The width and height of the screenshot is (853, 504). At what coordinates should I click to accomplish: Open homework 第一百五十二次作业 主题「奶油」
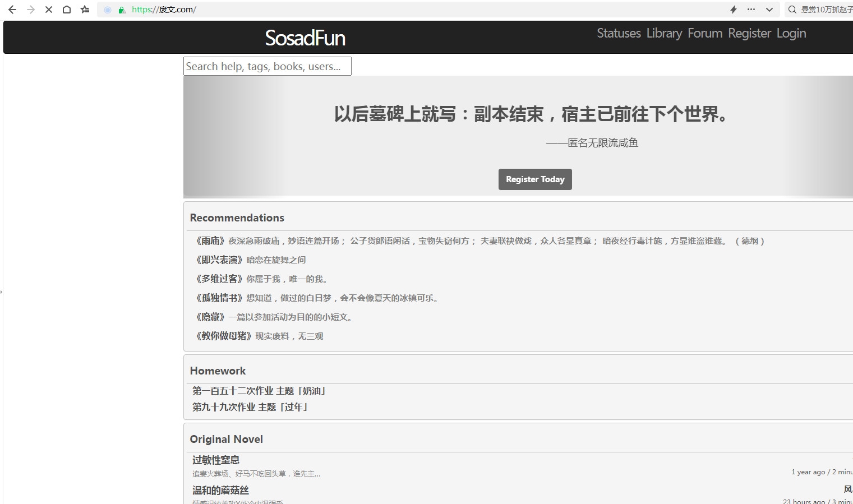coord(260,391)
